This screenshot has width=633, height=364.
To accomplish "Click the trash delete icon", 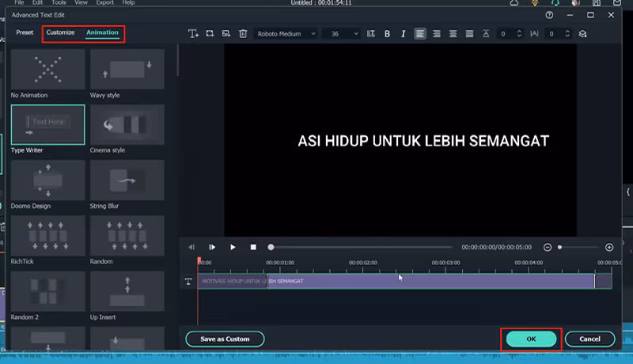I will [x=243, y=33].
